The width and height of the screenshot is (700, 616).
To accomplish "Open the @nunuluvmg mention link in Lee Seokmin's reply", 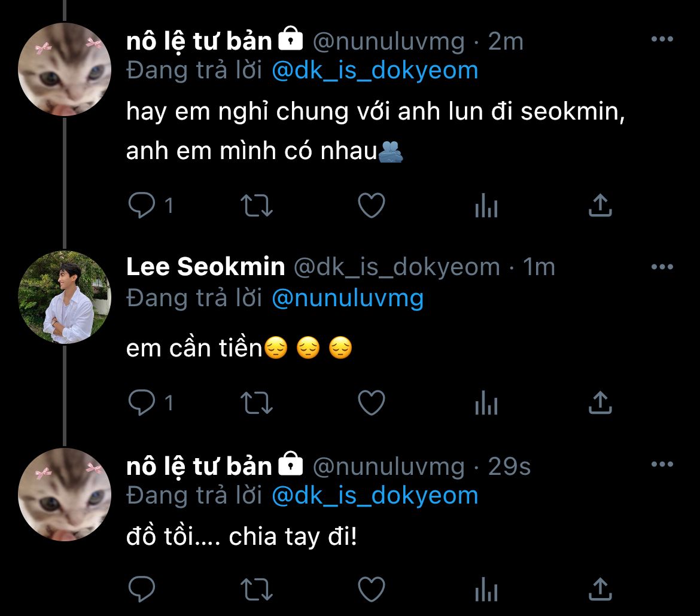I will click(x=348, y=298).
